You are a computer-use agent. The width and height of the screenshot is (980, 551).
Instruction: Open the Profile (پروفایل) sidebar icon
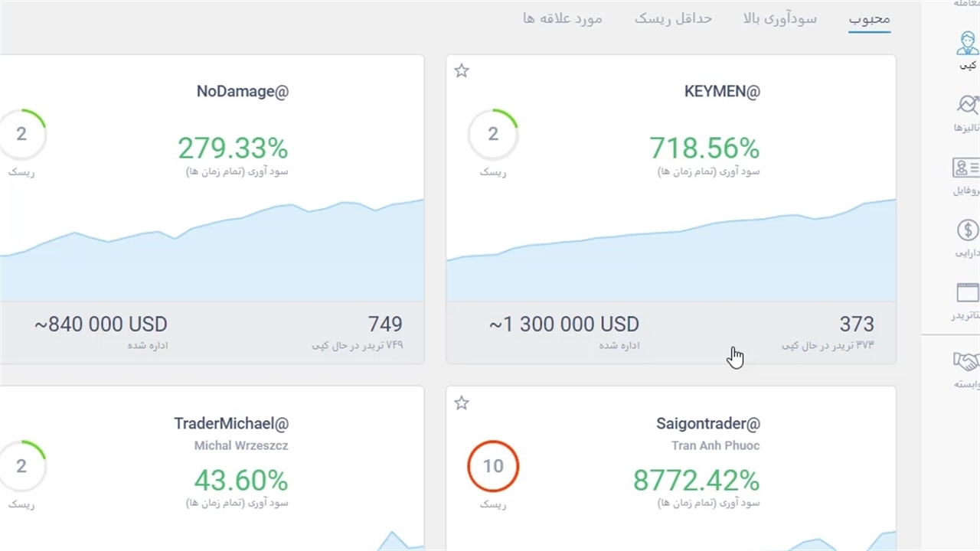[x=967, y=168]
